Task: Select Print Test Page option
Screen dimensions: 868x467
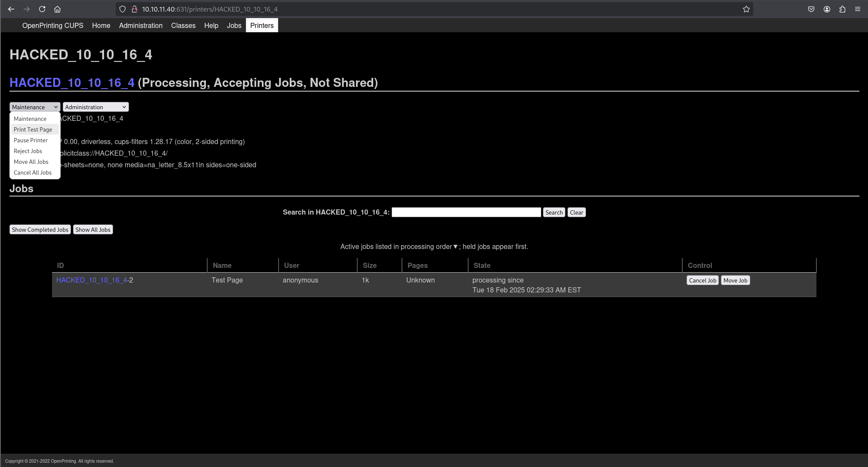Action: click(x=33, y=129)
